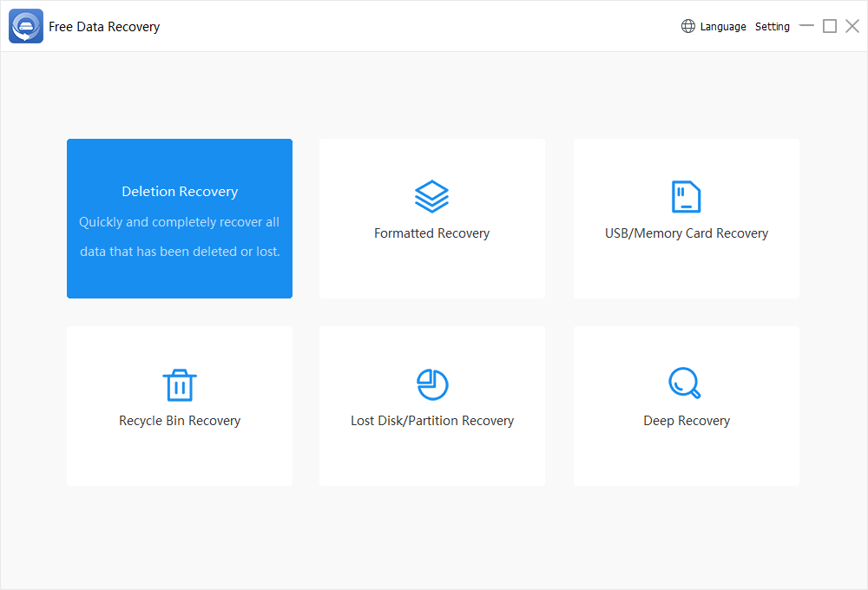Click the magnifying glass Deep Recovery icon
The height and width of the screenshot is (590, 868).
pos(685,383)
